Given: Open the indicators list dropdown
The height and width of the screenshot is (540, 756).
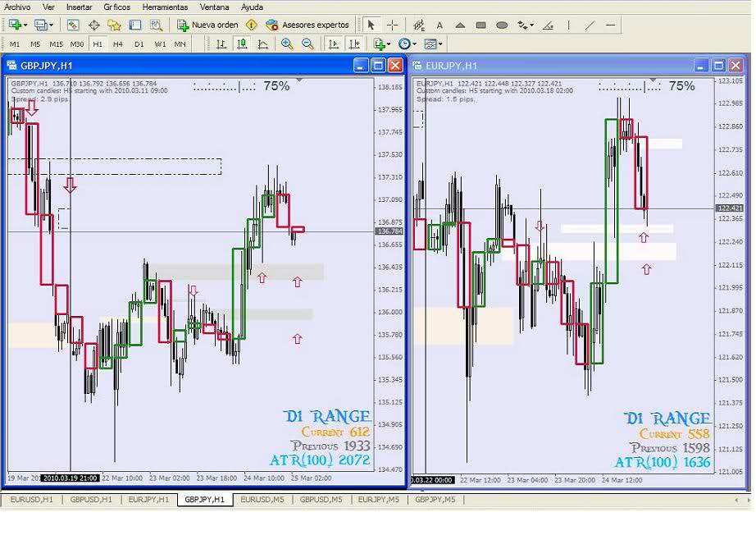Looking at the screenshot, I should pyautogui.click(x=390, y=44).
